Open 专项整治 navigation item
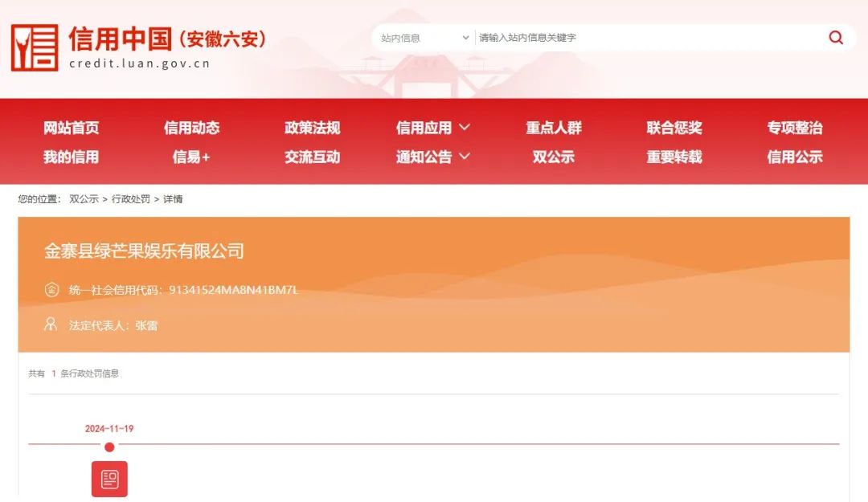Image resolution: width=868 pixels, height=502 pixels. [x=795, y=128]
